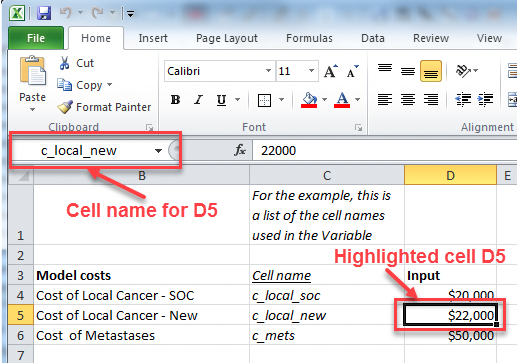
Task: Click the Undo arrow icon
Action: tap(65, 13)
